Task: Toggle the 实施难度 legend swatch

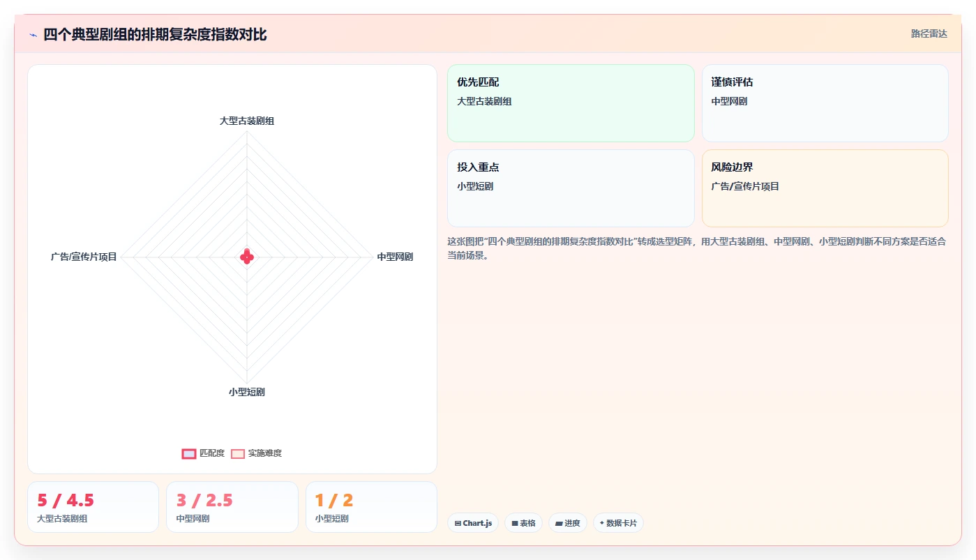Action: [238, 453]
